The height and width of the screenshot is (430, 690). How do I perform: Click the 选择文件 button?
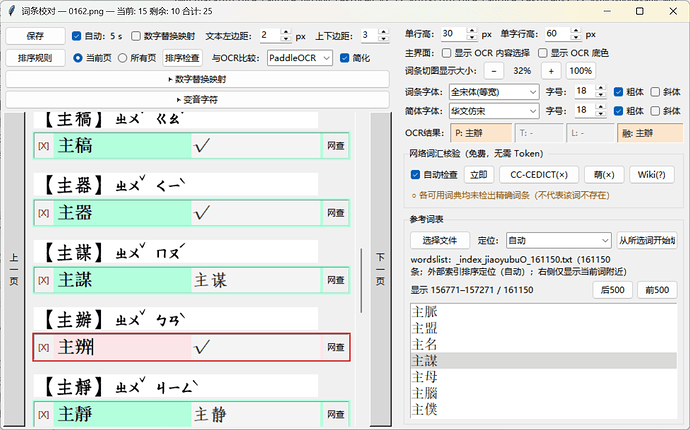point(440,241)
